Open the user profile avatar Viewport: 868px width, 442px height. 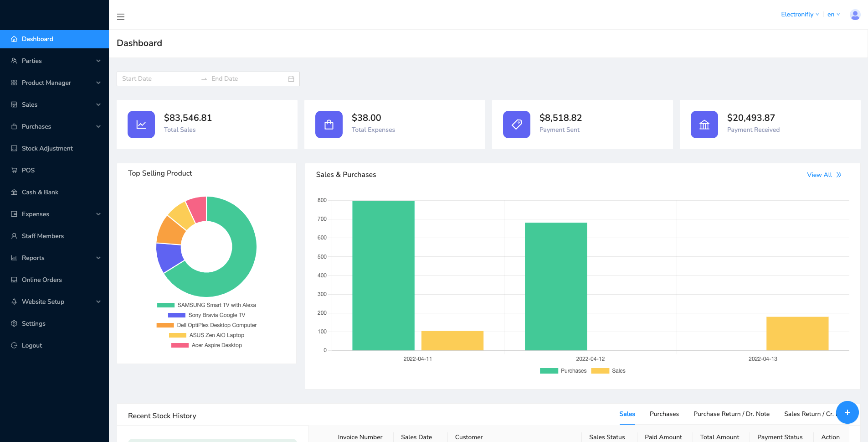(x=855, y=15)
